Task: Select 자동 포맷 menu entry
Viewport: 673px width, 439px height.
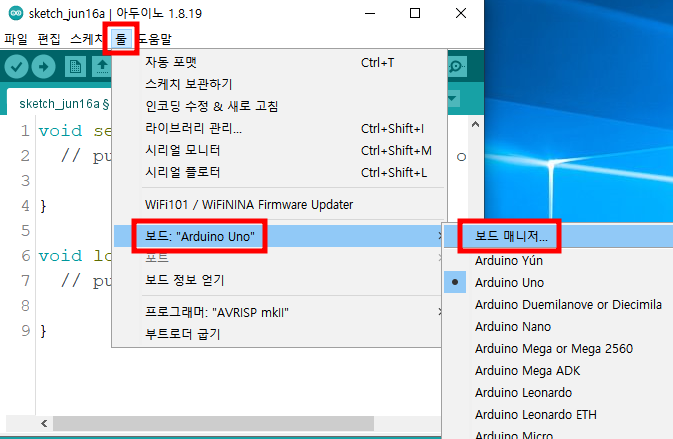Action: tap(279, 62)
